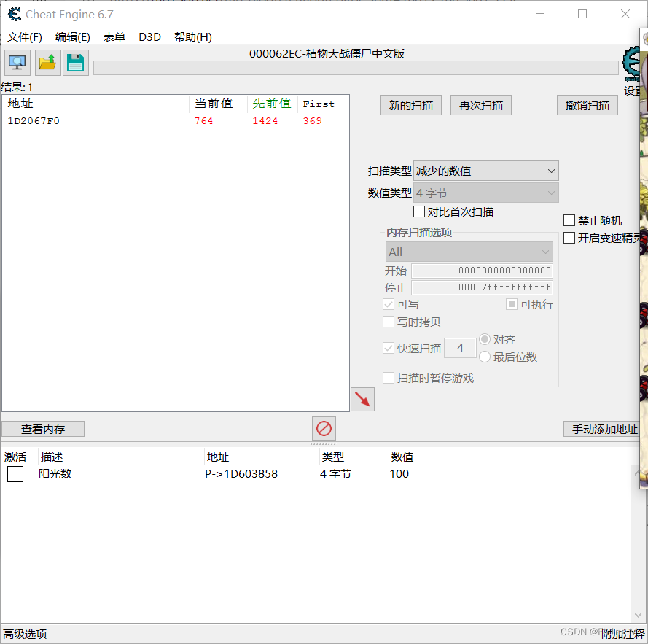Click the previous value 1424
The height and width of the screenshot is (644, 648).
(265, 121)
